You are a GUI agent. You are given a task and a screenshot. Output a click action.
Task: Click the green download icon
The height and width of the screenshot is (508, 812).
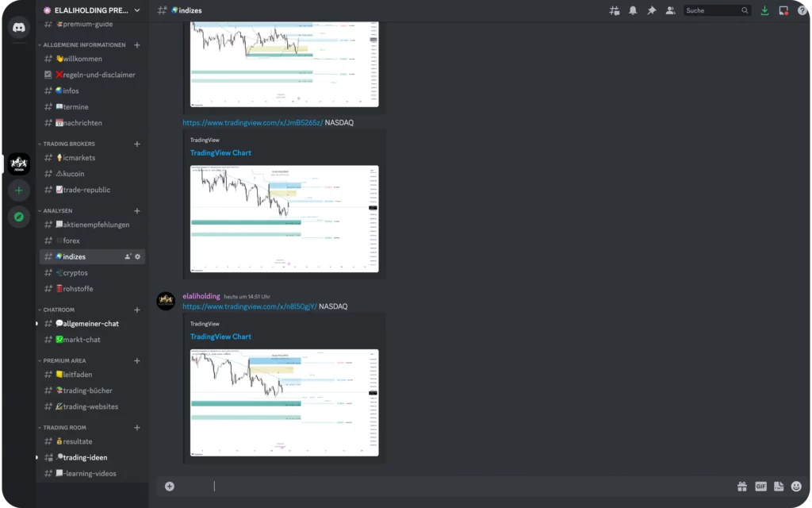tap(764, 10)
